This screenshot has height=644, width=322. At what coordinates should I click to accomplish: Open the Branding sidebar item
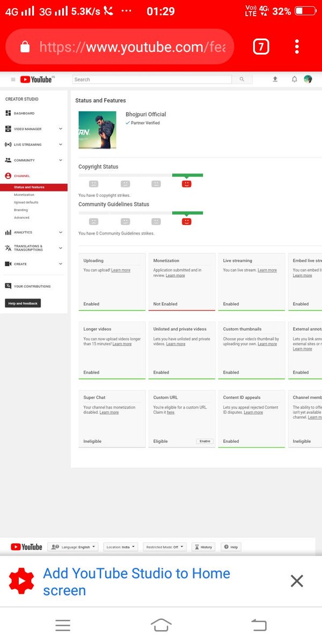click(x=21, y=210)
